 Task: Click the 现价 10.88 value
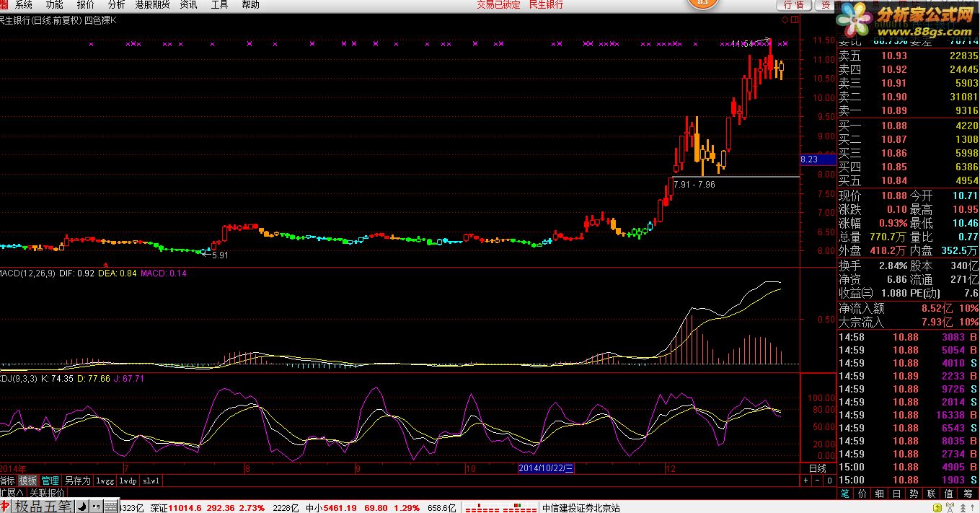pos(893,196)
